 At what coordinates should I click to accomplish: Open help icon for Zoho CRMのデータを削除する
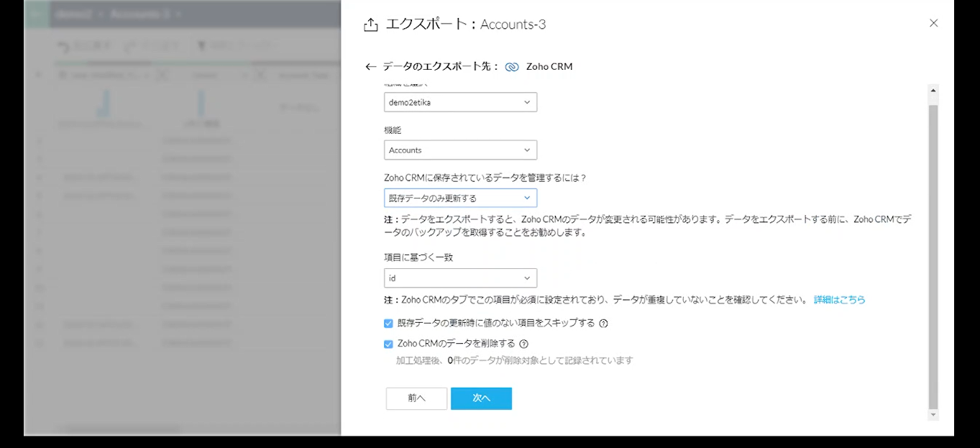point(524,344)
